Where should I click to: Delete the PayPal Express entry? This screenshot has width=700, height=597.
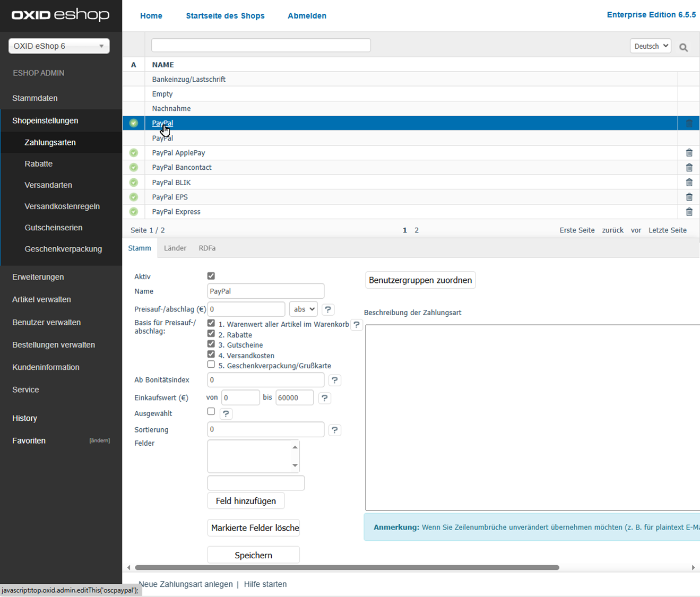pos(689,212)
